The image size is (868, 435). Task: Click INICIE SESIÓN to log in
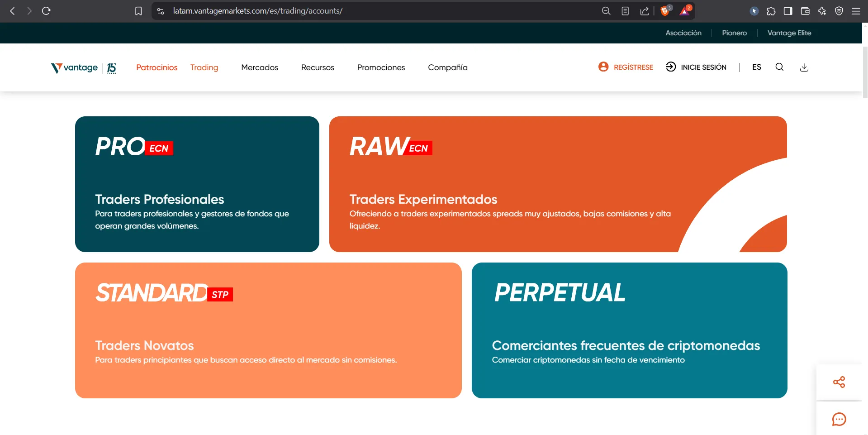tap(696, 67)
